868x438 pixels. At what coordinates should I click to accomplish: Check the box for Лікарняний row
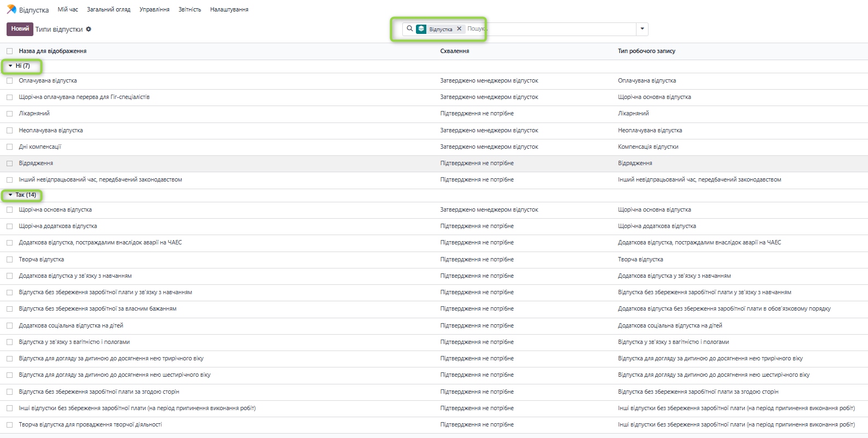9,114
